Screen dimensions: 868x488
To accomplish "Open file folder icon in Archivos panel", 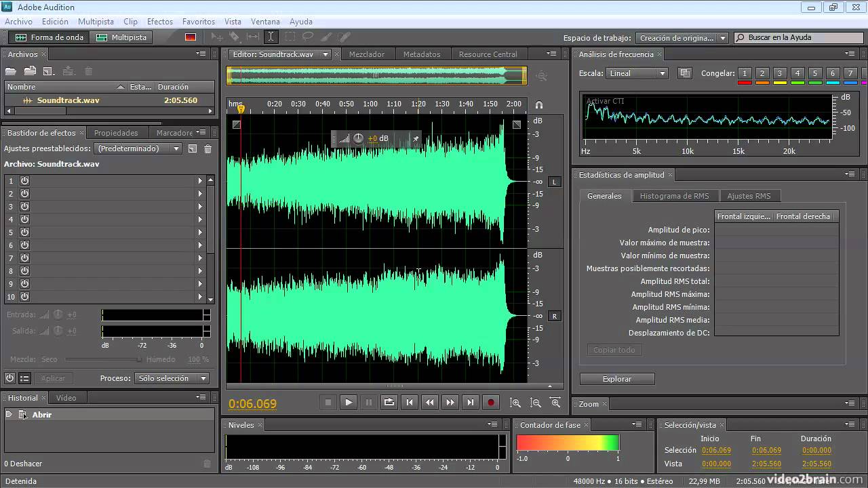I will coord(11,71).
